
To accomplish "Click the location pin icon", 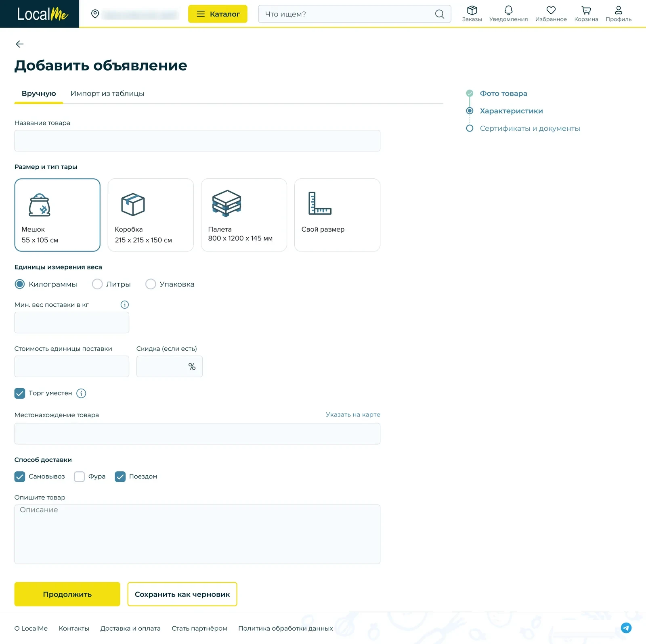I will 95,14.
